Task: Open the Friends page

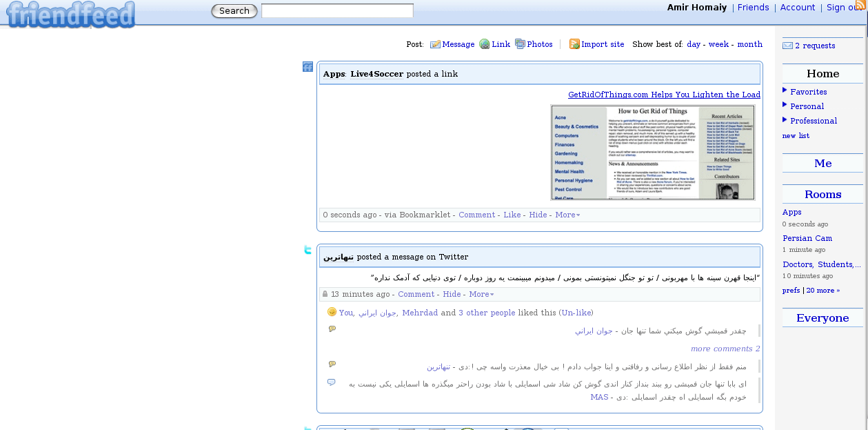Action: point(753,8)
